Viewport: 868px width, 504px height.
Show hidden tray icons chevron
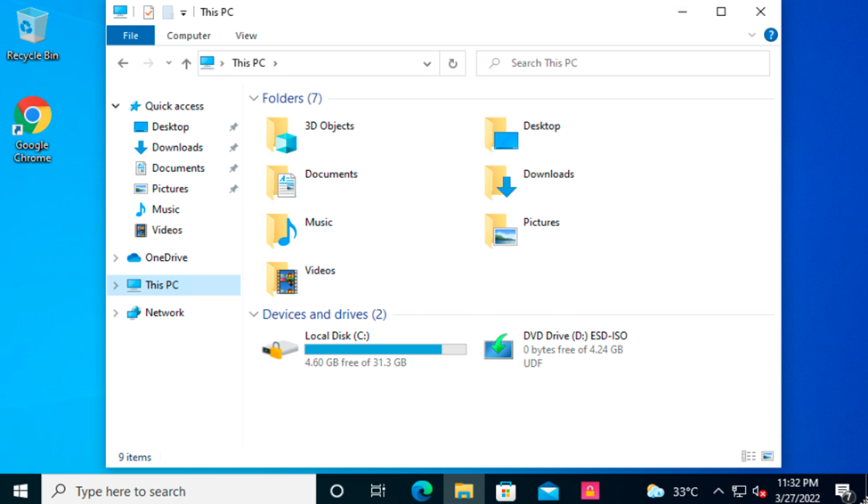718,491
